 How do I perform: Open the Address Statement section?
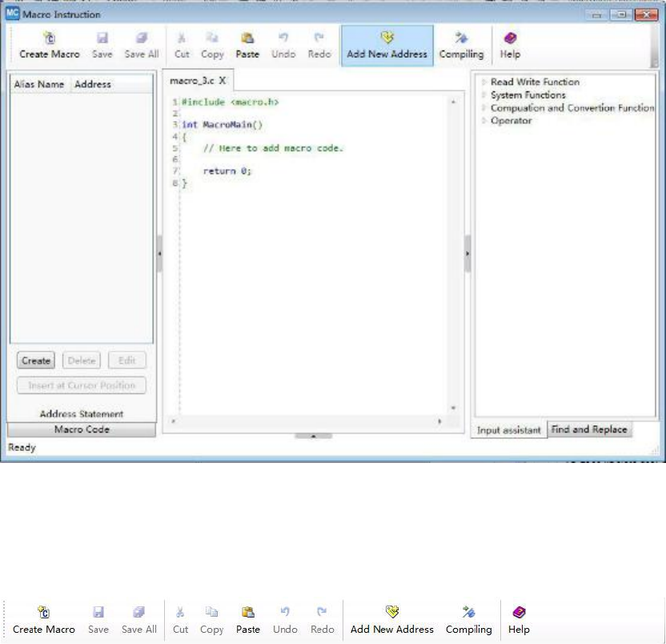[82, 413]
